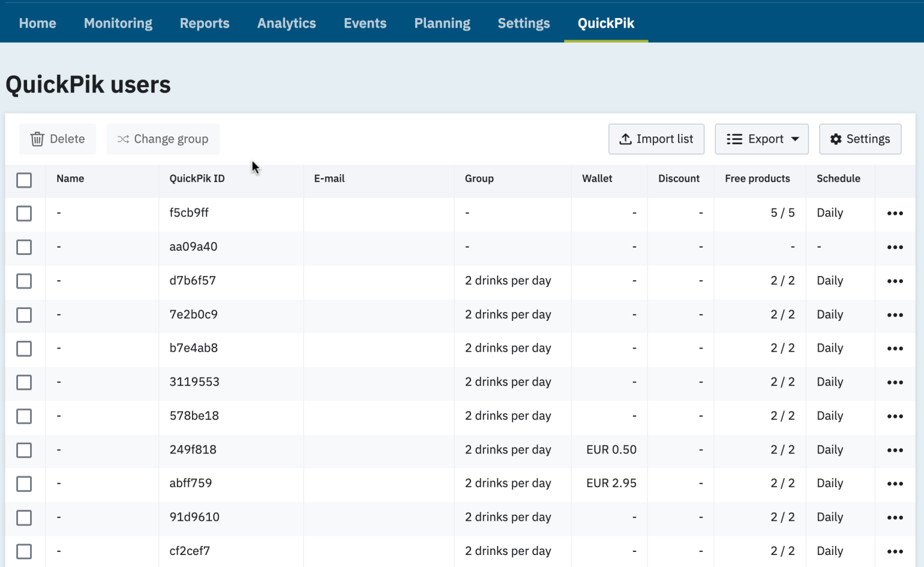Click the QuickPik ID column header
Image resolution: width=924 pixels, height=567 pixels.
(x=197, y=179)
